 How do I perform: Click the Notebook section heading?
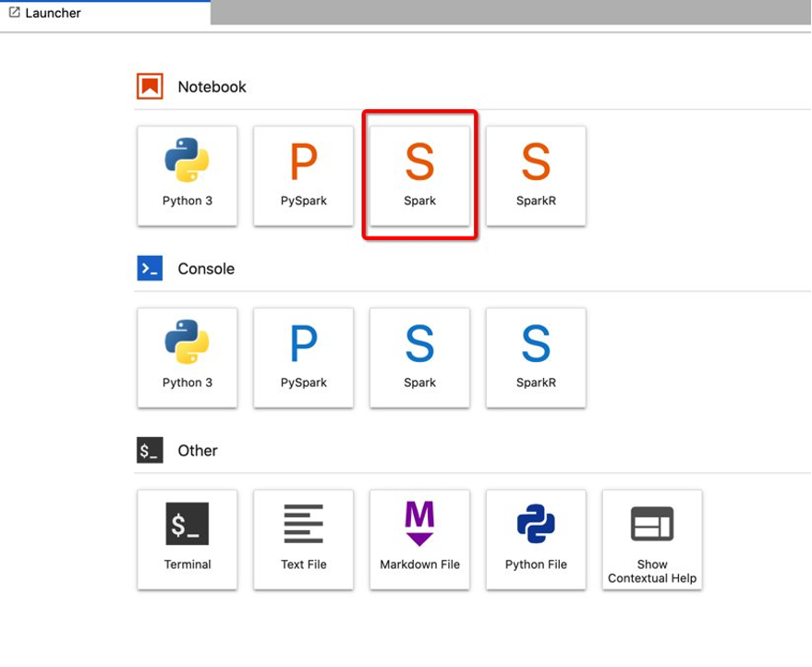click(x=212, y=87)
